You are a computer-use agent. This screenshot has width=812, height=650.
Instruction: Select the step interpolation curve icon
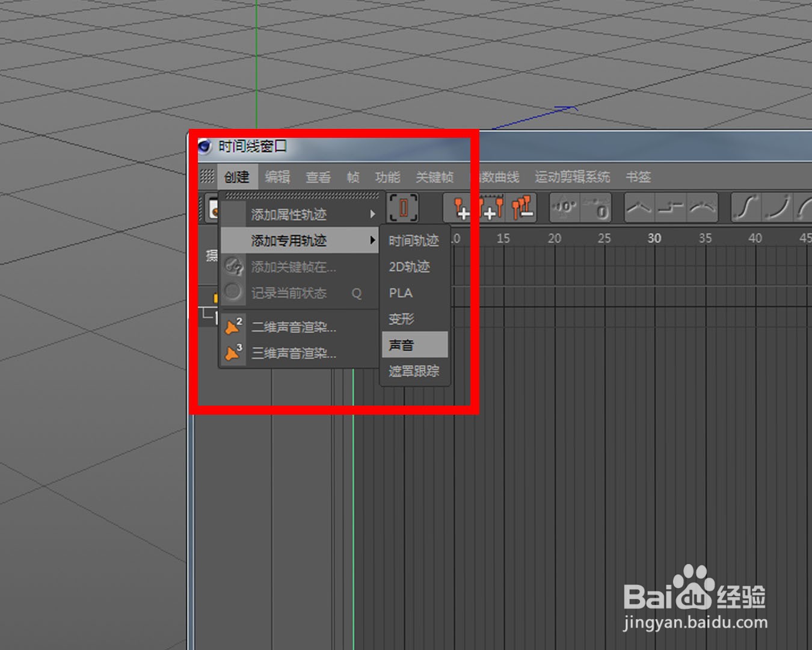(x=672, y=208)
